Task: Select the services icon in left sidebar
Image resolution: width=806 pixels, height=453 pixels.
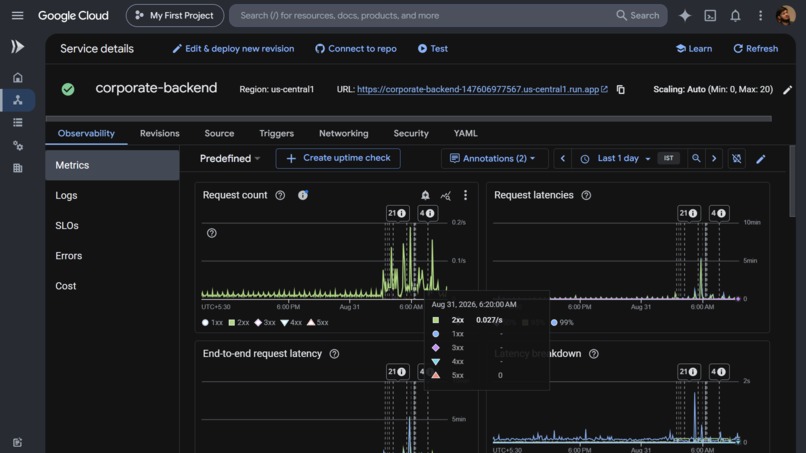Action: click(x=17, y=100)
